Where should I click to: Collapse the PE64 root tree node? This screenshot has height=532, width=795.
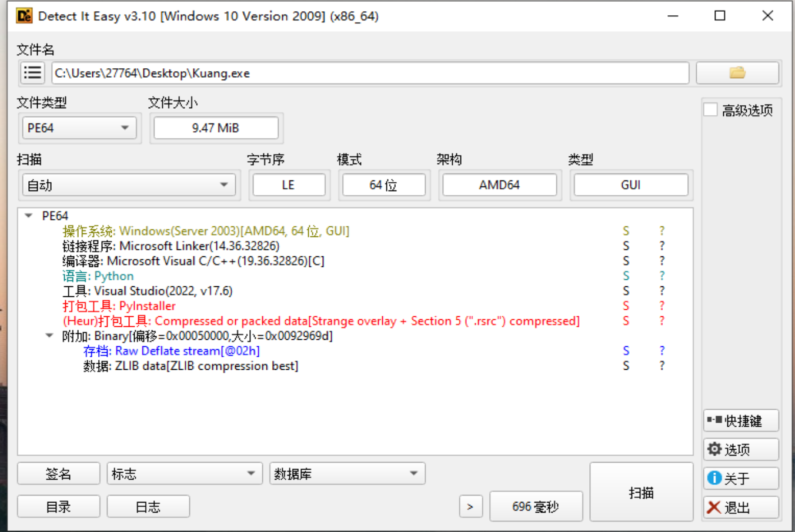pos(28,216)
